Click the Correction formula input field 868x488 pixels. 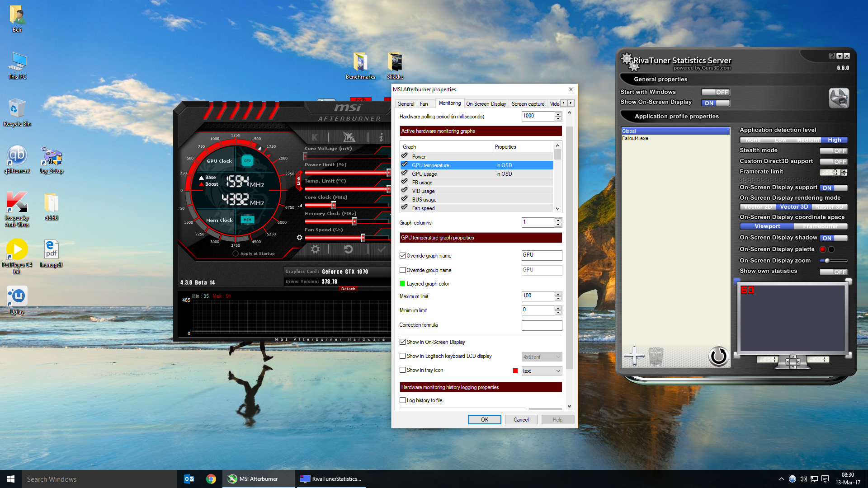click(x=542, y=325)
